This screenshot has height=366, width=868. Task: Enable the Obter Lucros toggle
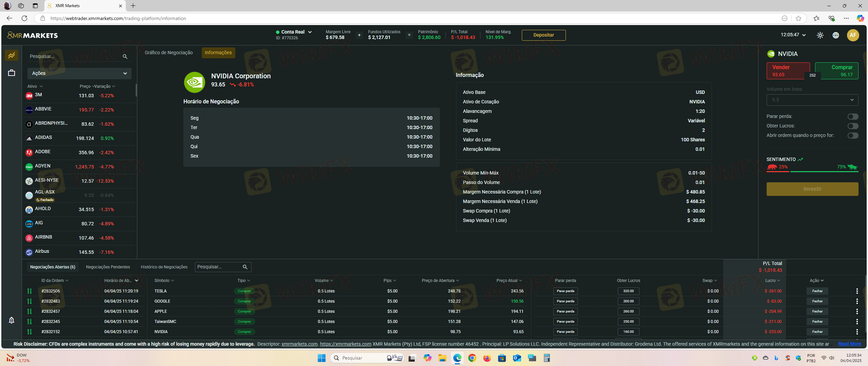(x=853, y=126)
